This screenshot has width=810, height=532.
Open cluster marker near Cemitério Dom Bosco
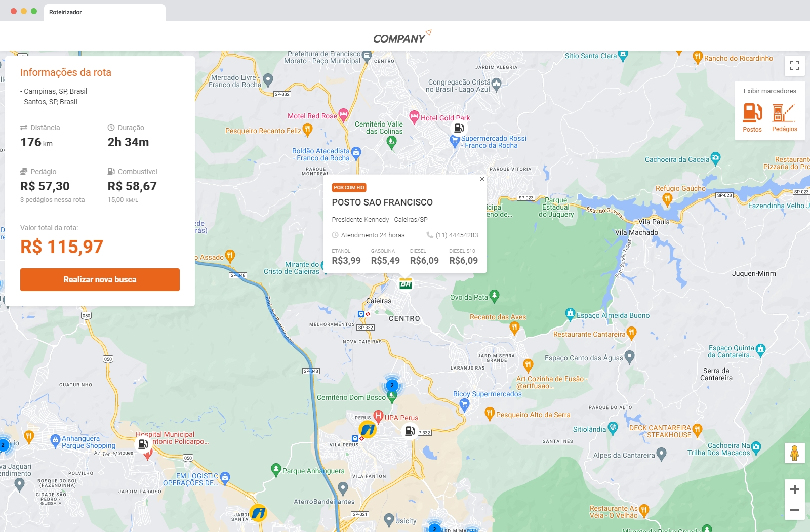392,385
